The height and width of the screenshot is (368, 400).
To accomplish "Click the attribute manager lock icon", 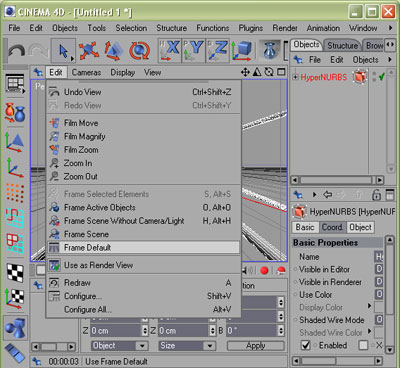I will (376, 194).
